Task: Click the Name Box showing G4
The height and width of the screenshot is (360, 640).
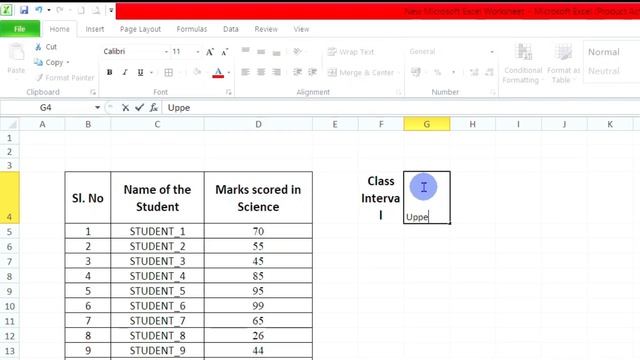Action: click(46, 107)
